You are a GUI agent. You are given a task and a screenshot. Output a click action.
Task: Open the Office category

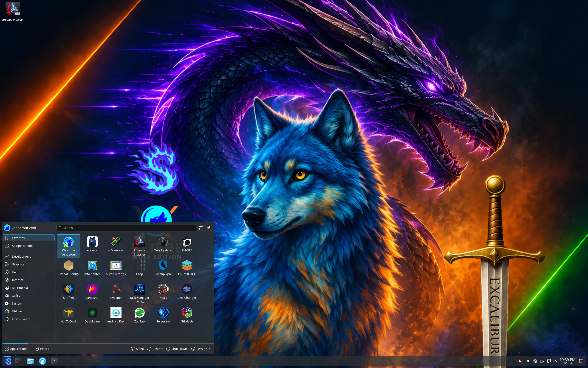pos(29,296)
